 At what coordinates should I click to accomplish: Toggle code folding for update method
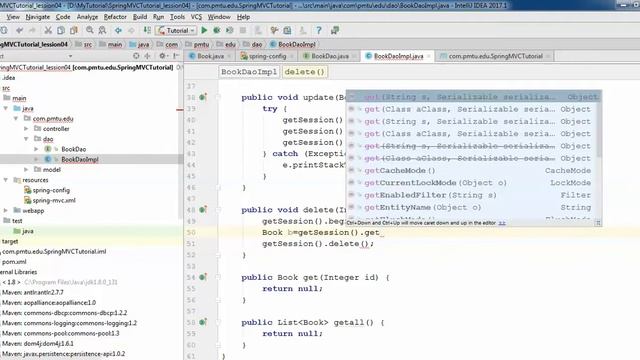[x=218, y=98]
